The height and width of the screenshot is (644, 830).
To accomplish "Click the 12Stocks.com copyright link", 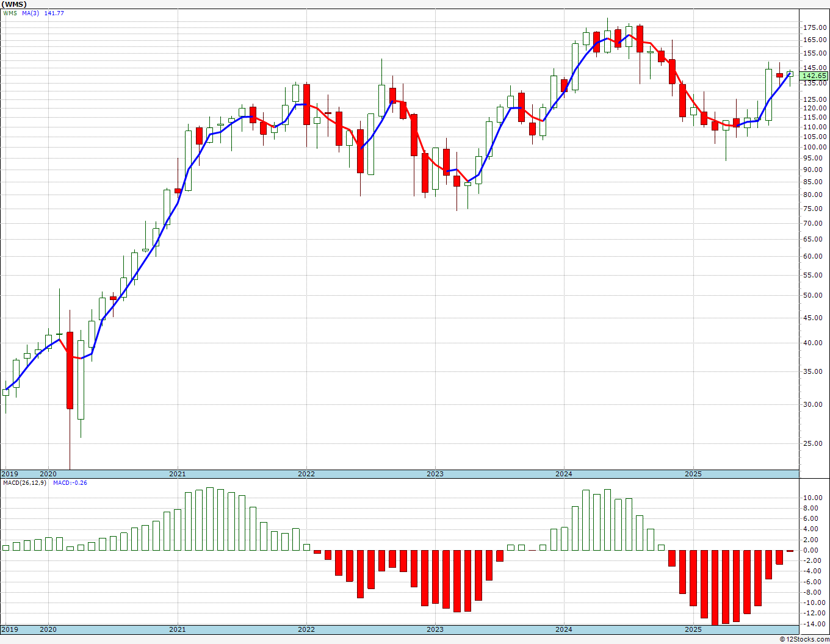I will point(803,639).
